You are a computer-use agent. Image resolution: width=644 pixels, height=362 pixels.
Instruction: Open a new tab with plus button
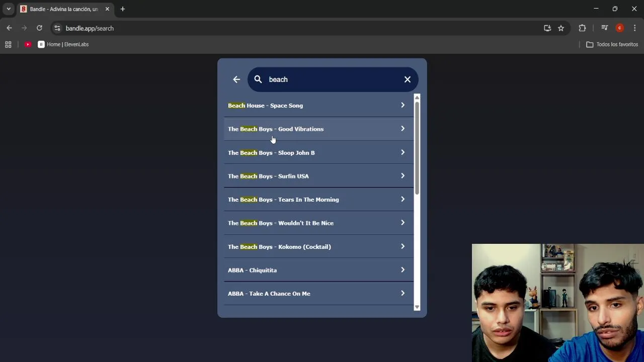coord(122,9)
